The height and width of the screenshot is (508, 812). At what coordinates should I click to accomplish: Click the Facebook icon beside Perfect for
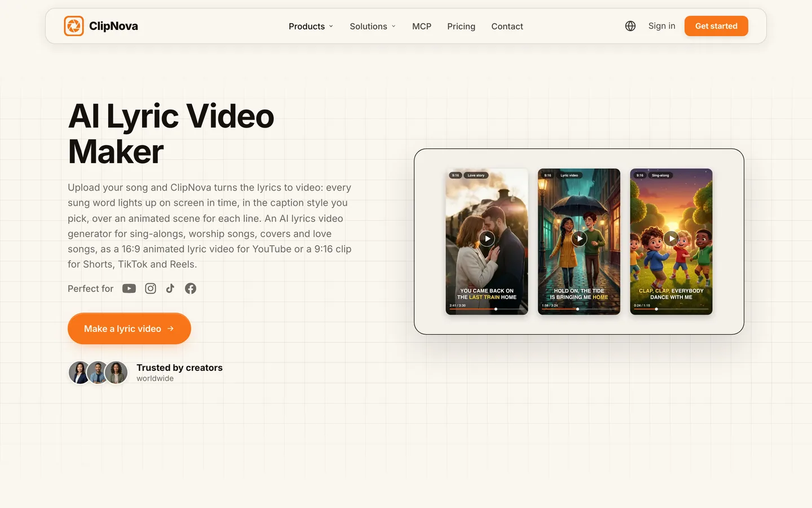tap(191, 288)
